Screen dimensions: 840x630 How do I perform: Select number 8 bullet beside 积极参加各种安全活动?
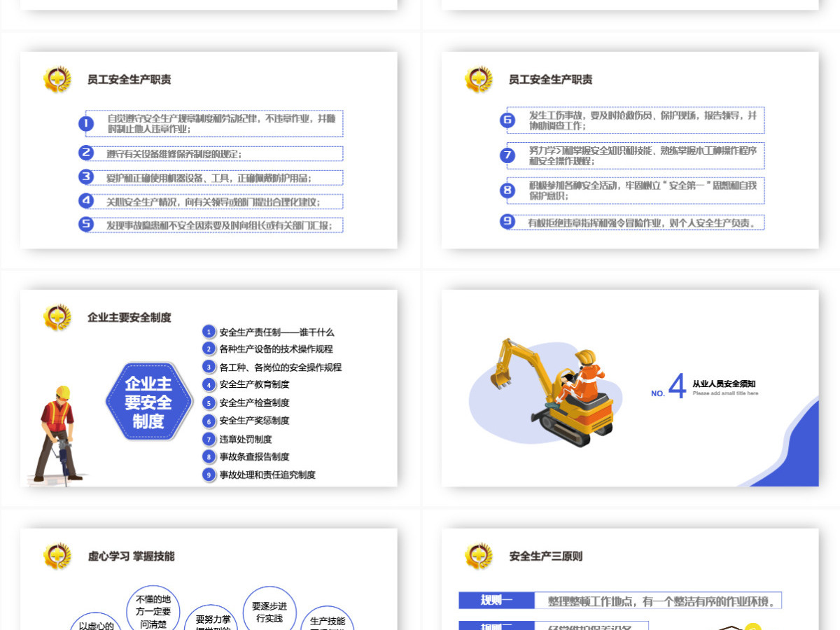[x=507, y=190]
